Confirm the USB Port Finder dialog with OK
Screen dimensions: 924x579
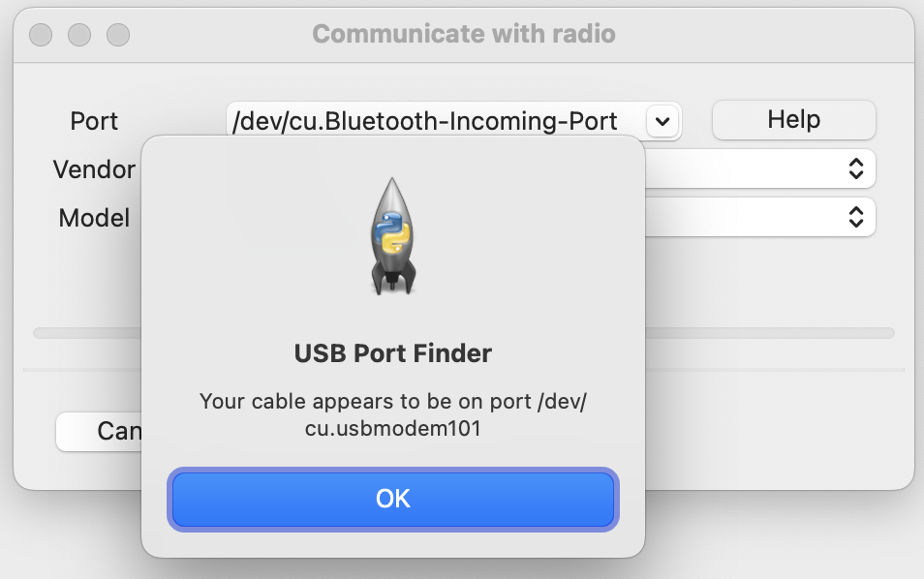[x=393, y=499]
